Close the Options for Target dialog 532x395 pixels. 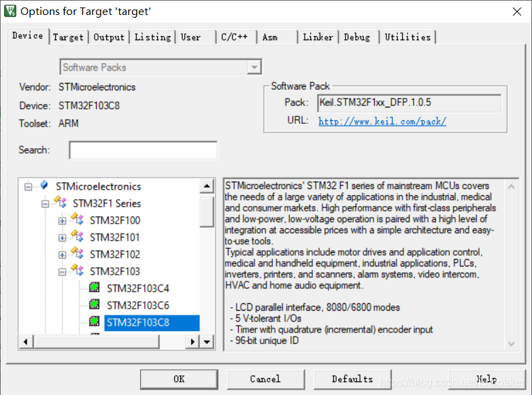(x=517, y=12)
